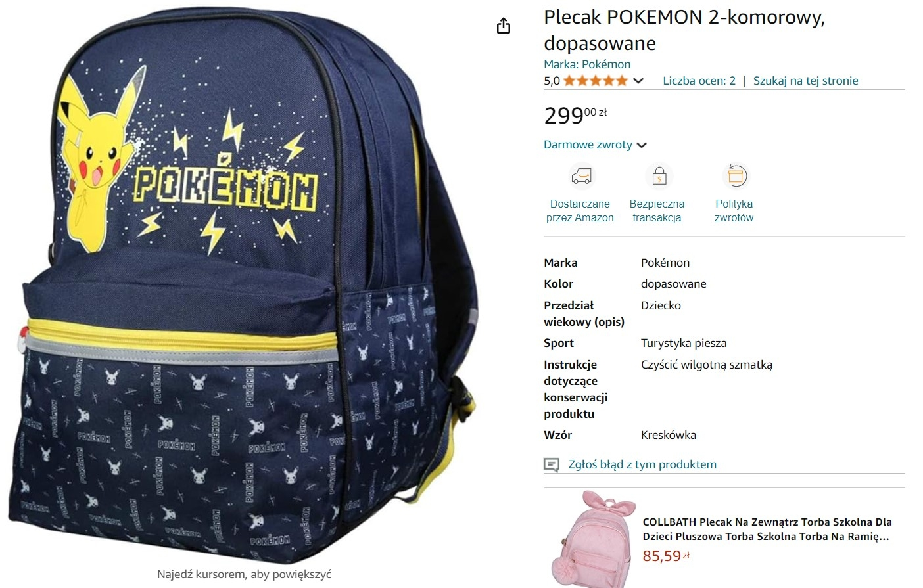
Task: Click the 'Polityka zwrotów' text link
Action: (x=734, y=211)
